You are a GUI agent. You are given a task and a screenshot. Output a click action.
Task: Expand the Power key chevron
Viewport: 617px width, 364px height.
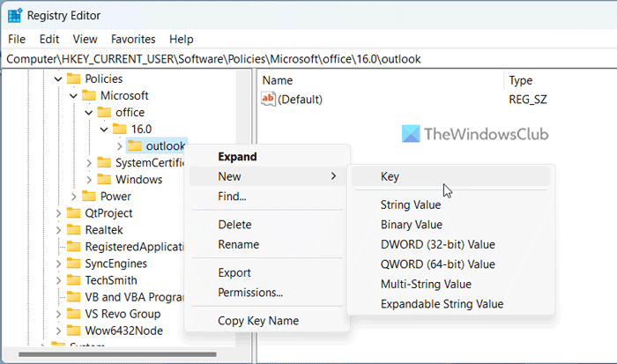pos(73,196)
